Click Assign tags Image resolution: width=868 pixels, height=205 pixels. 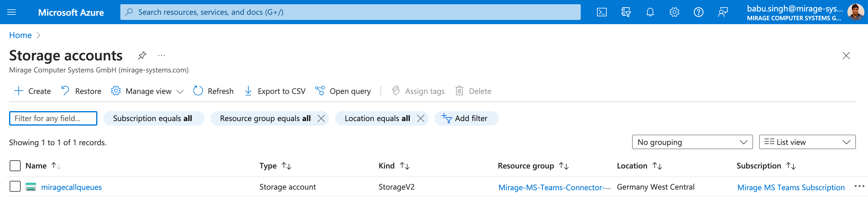click(x=418, y=91)
